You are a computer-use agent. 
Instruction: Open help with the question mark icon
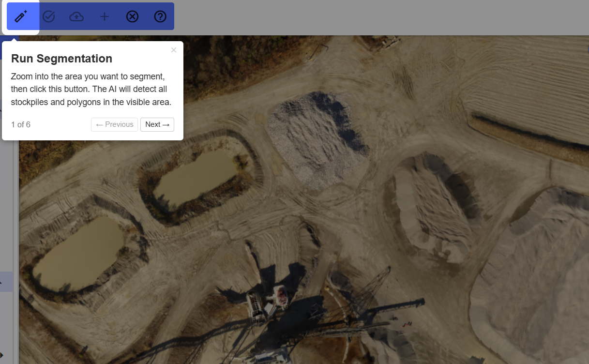tap(160, 16)
